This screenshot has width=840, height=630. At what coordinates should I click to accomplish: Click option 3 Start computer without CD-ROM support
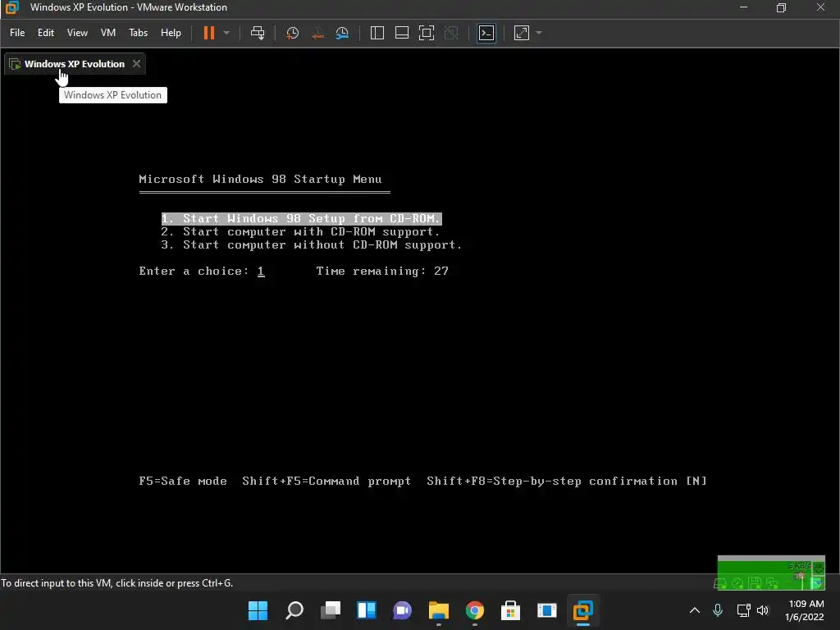pyautogui.click(x=311, y=244)
